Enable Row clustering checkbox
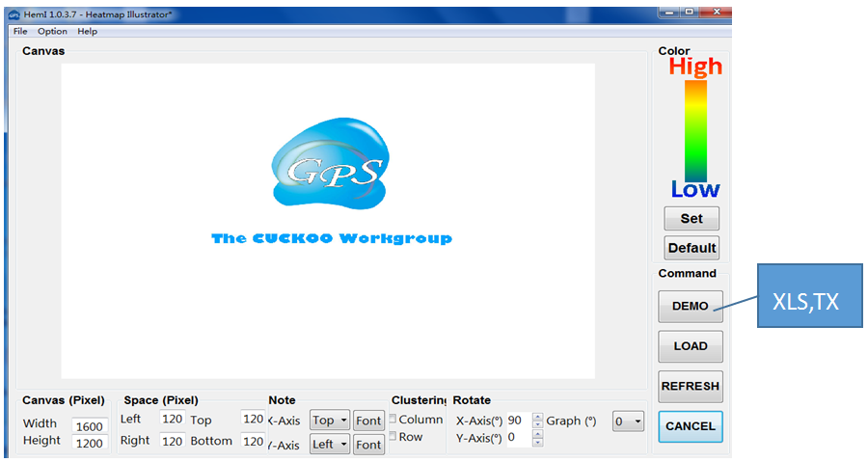 pos(393,436)
